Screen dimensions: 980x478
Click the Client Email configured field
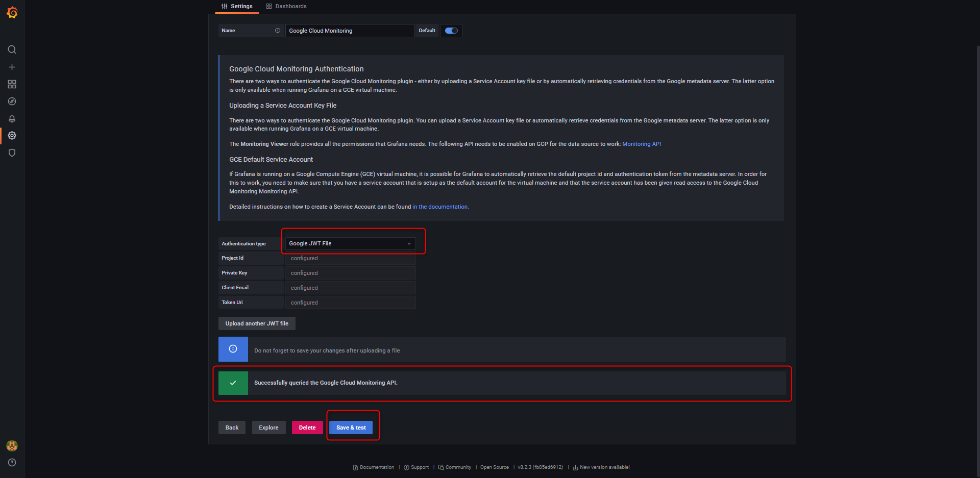[x=350, y=288]
